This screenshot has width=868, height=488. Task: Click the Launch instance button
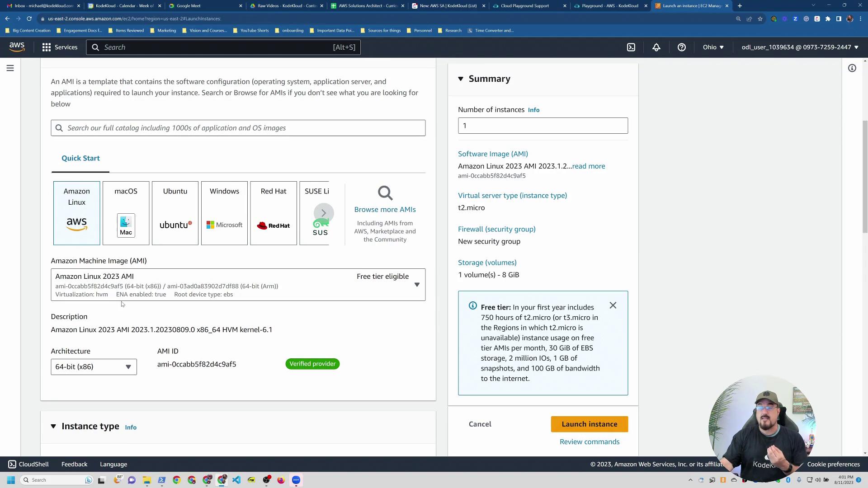pyautogui.click(x=589, y=424)
